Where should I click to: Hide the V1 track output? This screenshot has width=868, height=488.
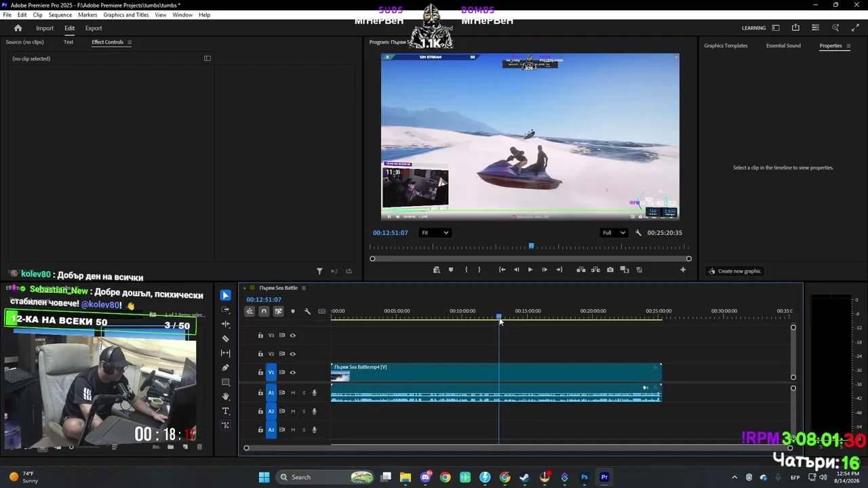click(x=293, y=372)
